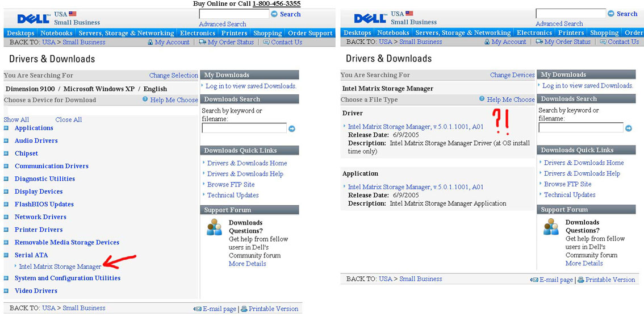Image resolution: width=644 pixels, height=320 pixels.
Task: Open Printers tab on right page
Action: coord(571,32)
